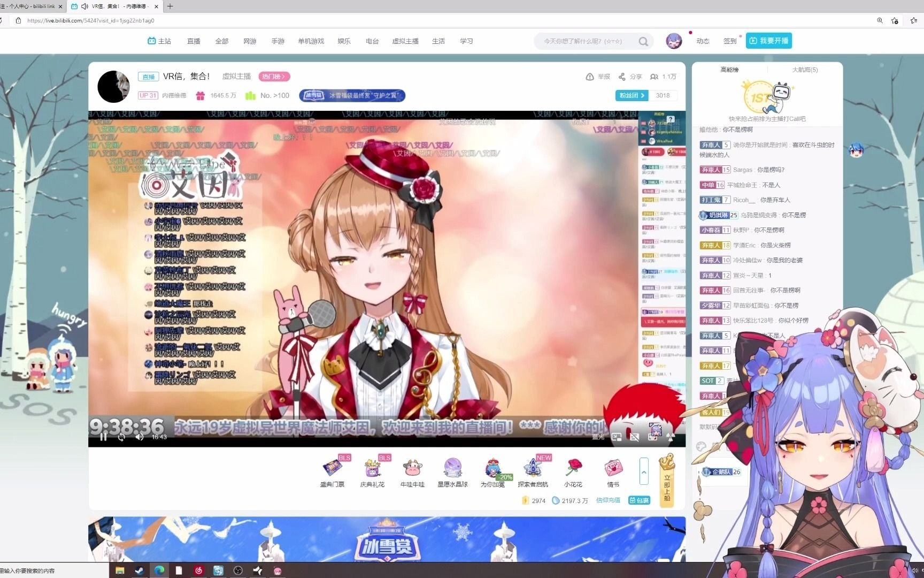This screenshot has height=578, width=924.
Task: Open the 虚拟主播 navigation category
Action: (405, 41)
